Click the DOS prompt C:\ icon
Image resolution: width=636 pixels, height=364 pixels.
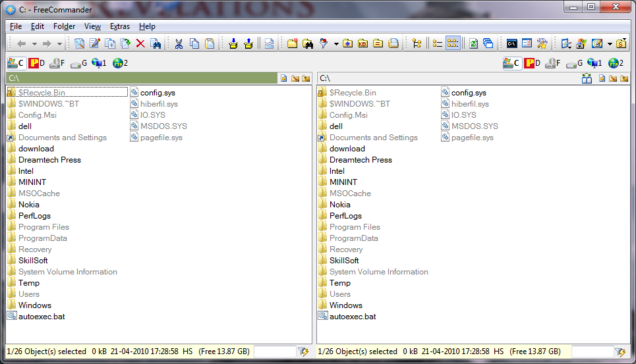511,43
